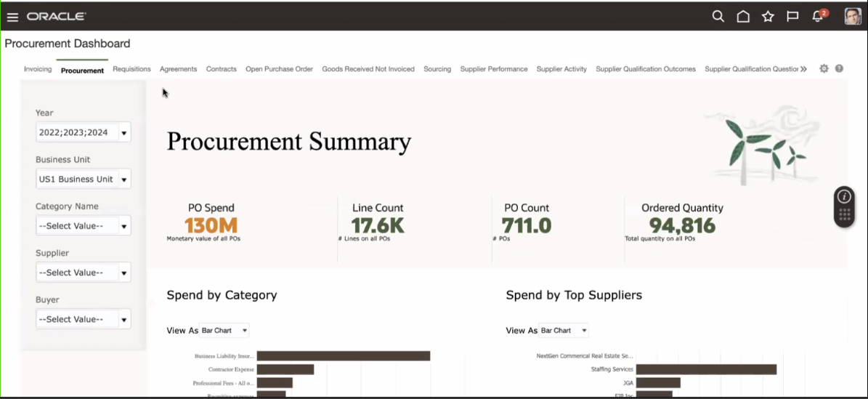Click the floating widget grid dots
Image resolution: width=868 pixels, height=399 pixels.
click(843, 216)
